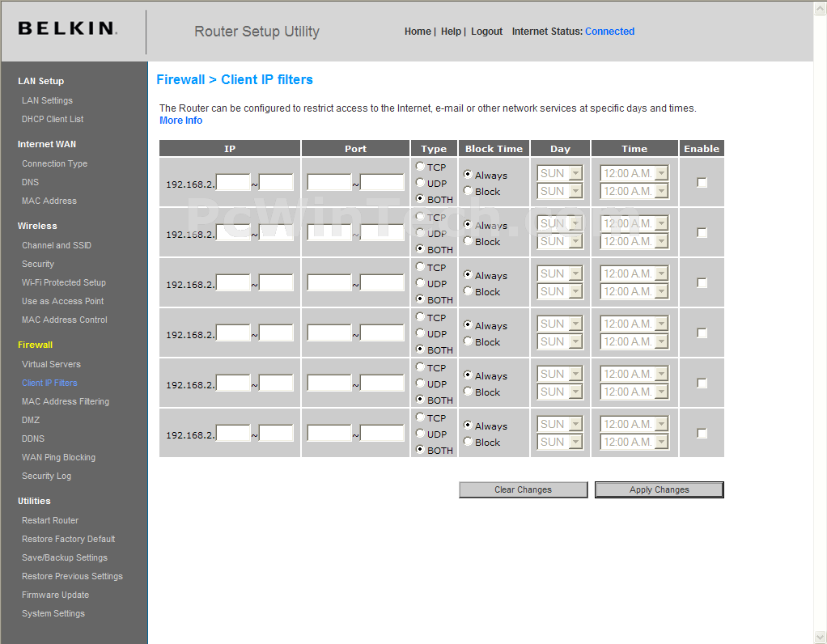Tick the sixth row Enable checkbox
Image resolution: width=827 pixels, height=644 pixels.
702,433
